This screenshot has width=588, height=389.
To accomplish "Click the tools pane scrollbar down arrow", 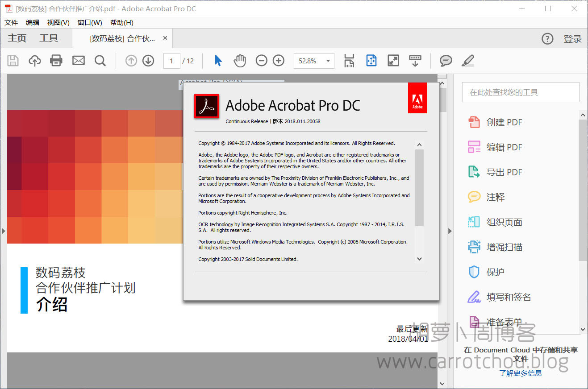I will pos(583,329).
